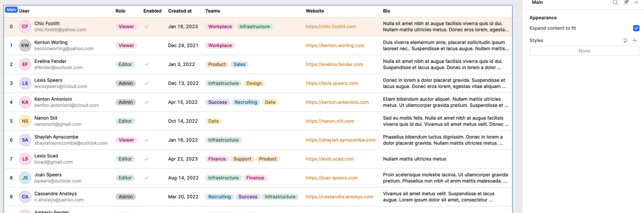Select date cell Aug 14, 2022
This screenshot has width=644, height=213.
183,178
